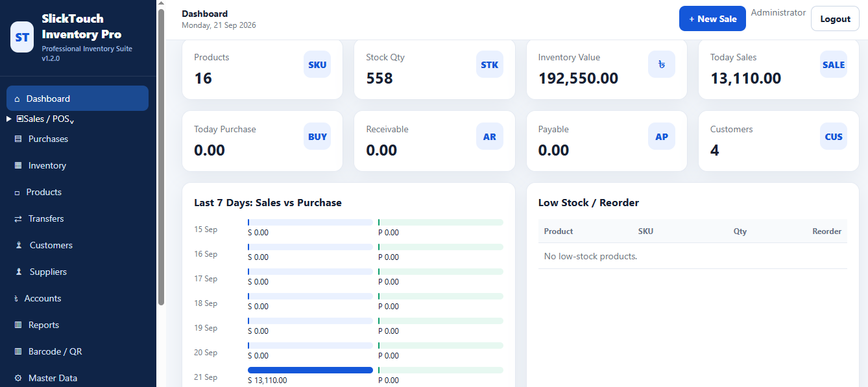Click the Stock Qty 558 card

coord(434,69)
